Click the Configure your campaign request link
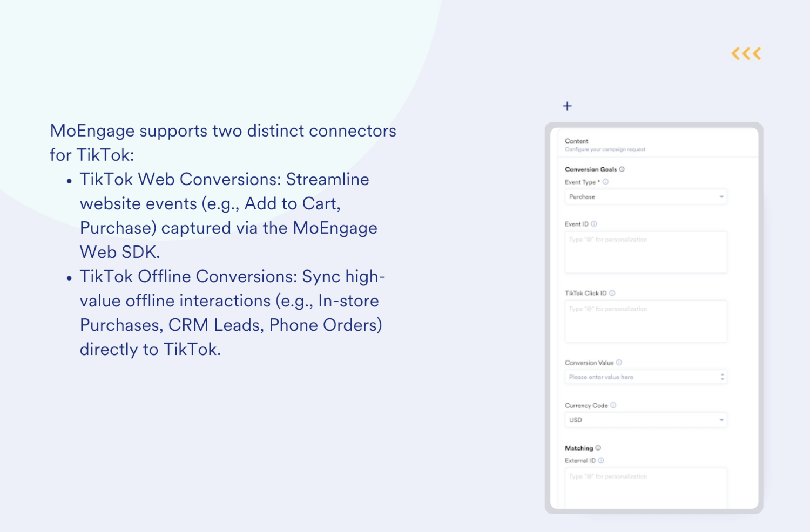 click(605, 149)
